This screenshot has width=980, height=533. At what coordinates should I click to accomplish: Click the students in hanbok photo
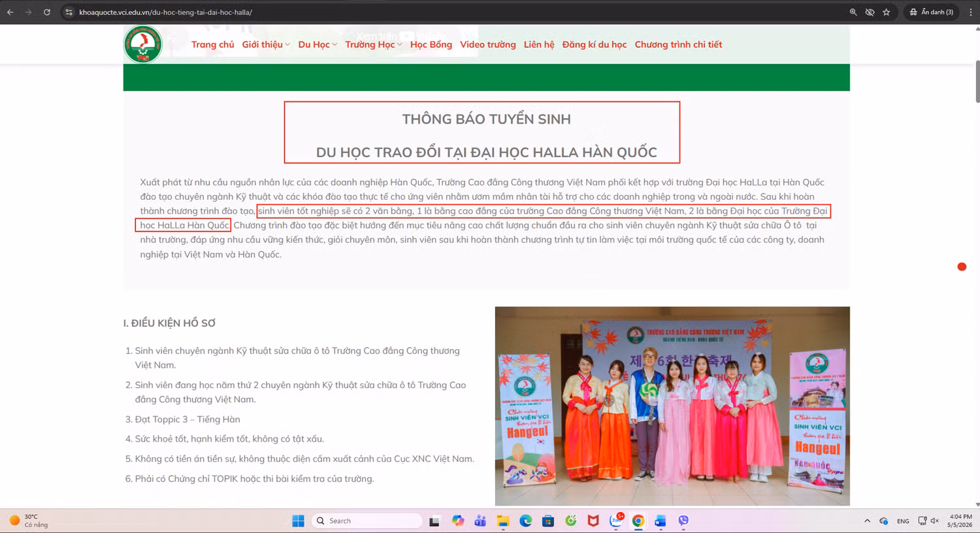pos(672,406)
